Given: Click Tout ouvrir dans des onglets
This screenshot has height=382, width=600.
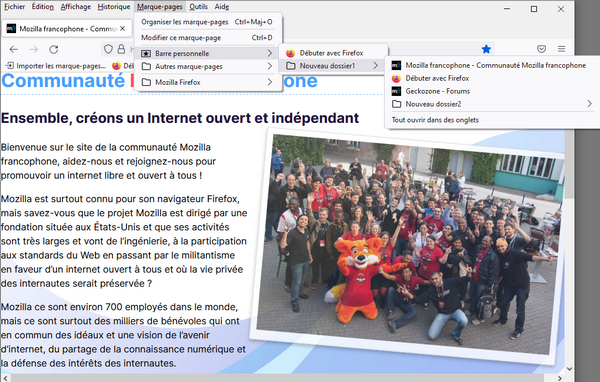Looking at the screenshot, I should click(435, 120).
